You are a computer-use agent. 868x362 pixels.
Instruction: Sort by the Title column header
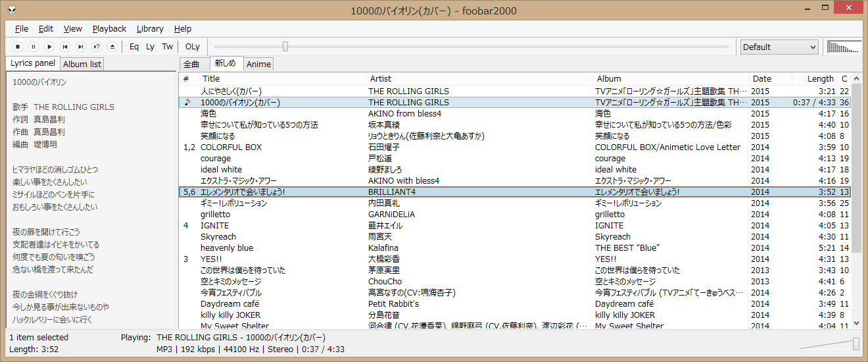pos(281,78)
